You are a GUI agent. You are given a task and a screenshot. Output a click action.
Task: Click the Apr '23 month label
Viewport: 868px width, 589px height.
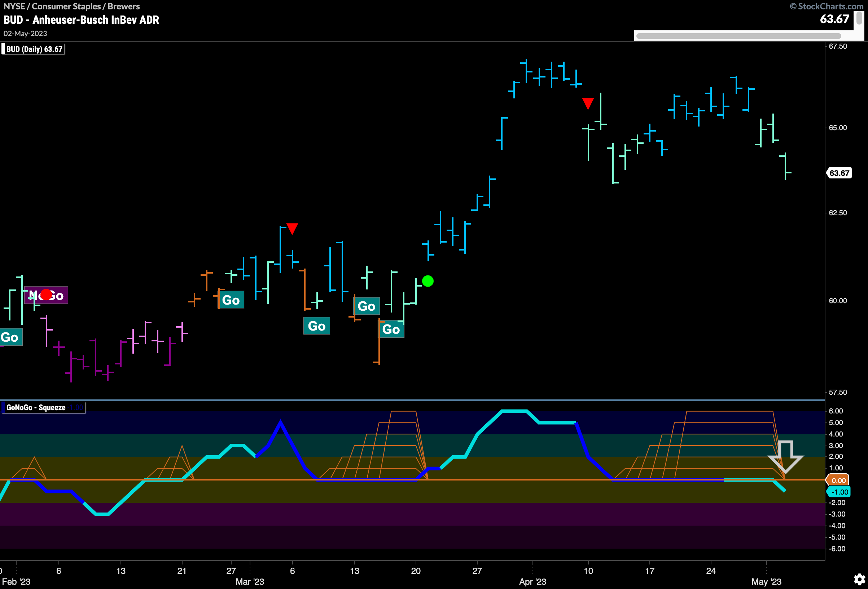coord(532,581)
